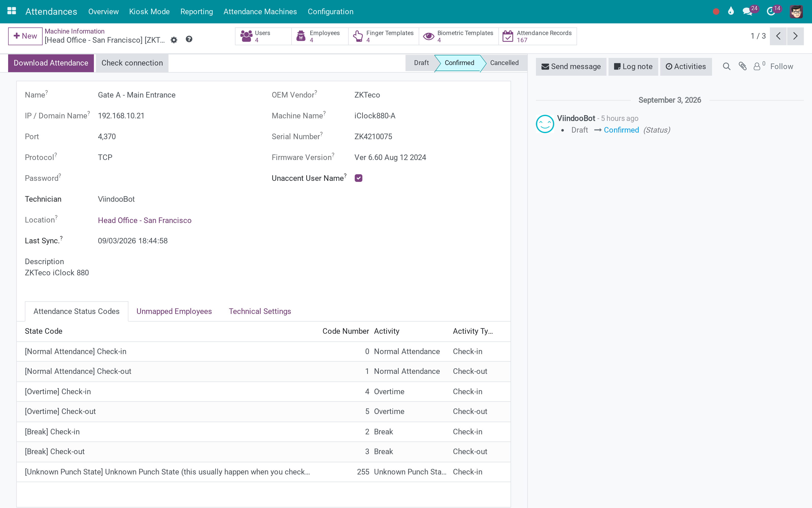The width and height of the screenshot is (812, 508).
Task: Open the gear actions menu beside record title
Action: coord(174,40)
